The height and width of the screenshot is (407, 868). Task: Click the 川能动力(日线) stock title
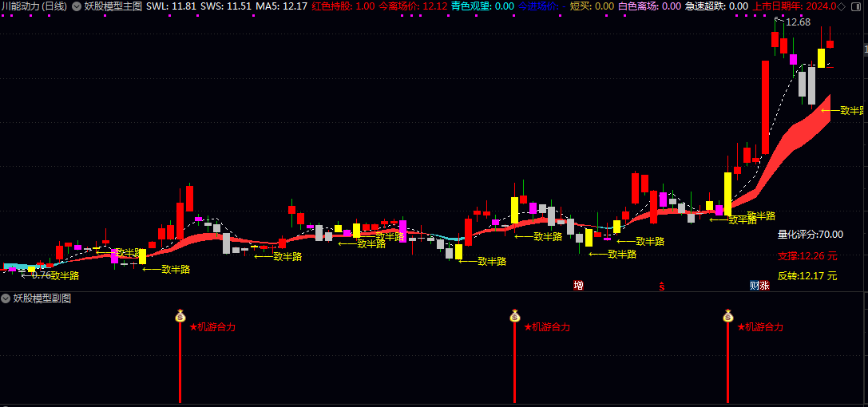pos(34,6)
